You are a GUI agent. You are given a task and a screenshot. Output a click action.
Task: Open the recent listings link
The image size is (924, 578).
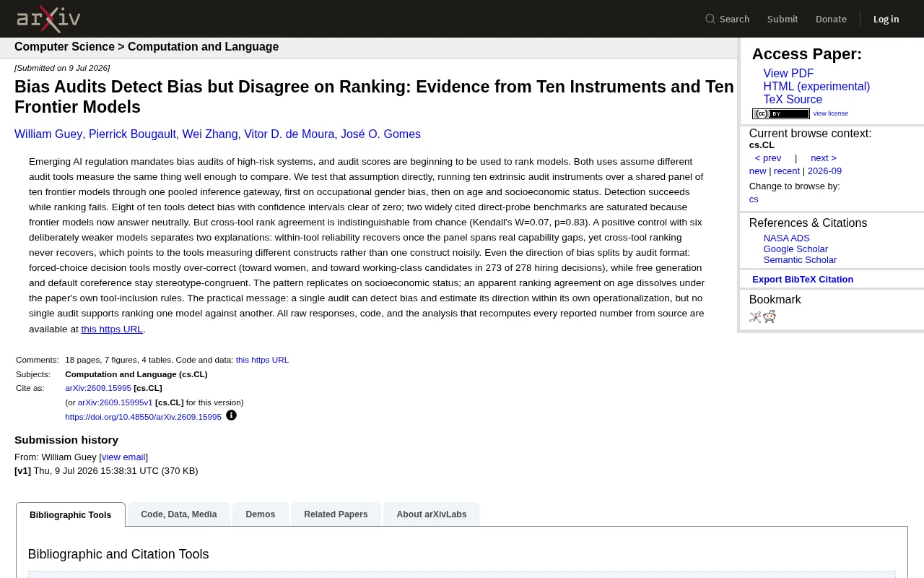[x=787, y=171]
